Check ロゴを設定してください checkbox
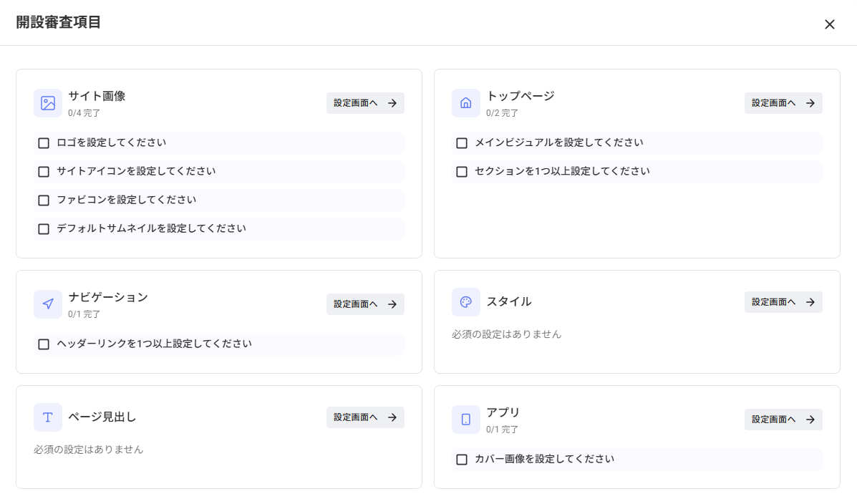The width and height of the screenshot is (857, 504). pos(44,143)
